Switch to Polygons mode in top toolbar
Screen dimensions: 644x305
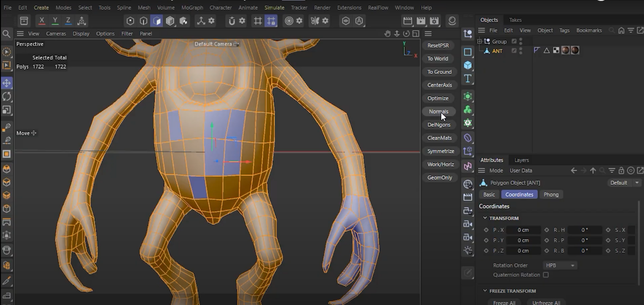point(157,21)
